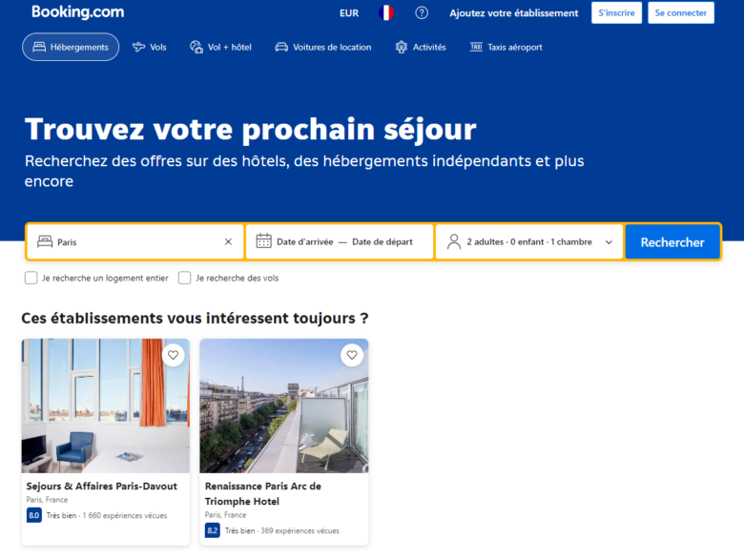The width and height of the screenshot is (744, 560).
Task: Check Je recherche des vols
Action: pos(185,279)
